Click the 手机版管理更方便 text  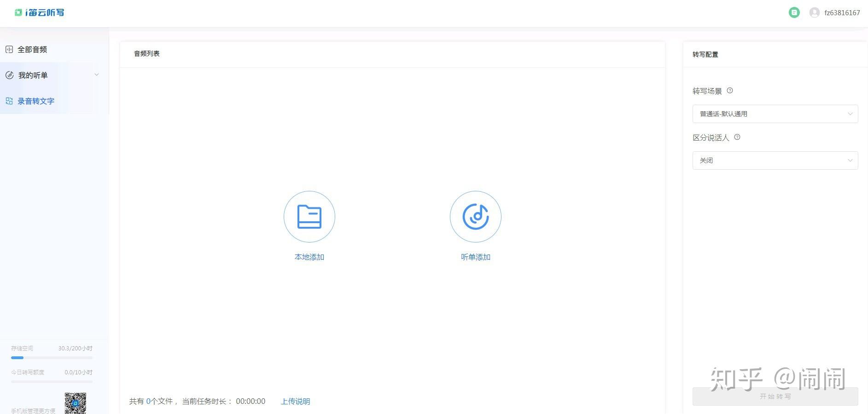33,411
